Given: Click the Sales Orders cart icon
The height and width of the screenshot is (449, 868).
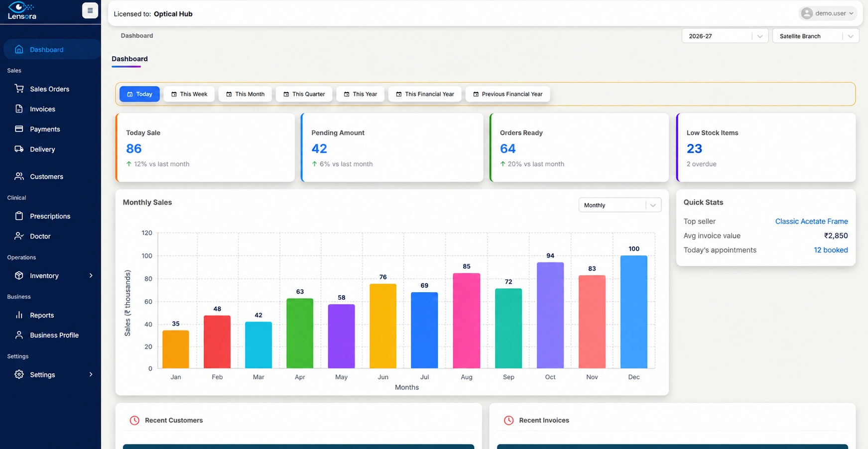Looking at the screenshot, I should click(19, 89).
